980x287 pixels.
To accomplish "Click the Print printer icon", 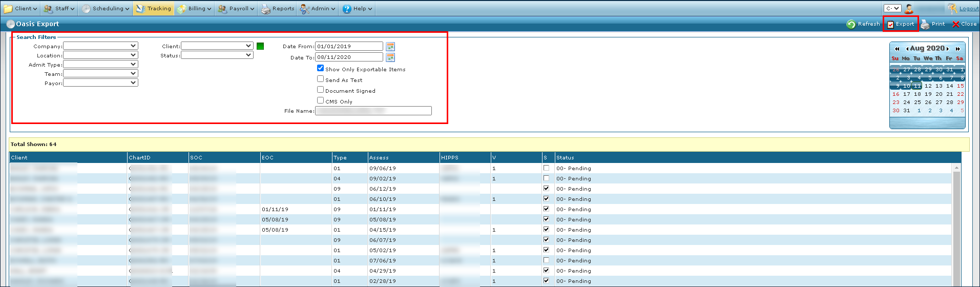I will (x=925, y=24).
